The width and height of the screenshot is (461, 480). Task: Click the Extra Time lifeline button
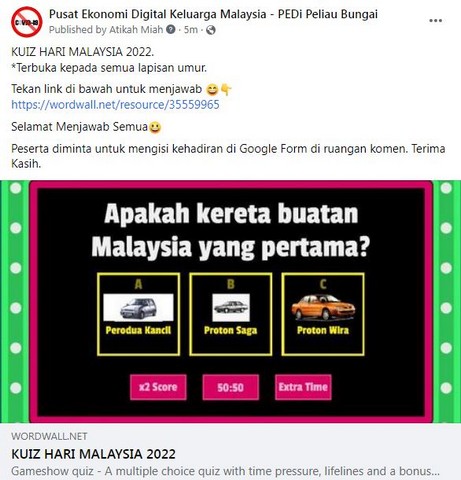pyautogui.click(x=303, y=387)
